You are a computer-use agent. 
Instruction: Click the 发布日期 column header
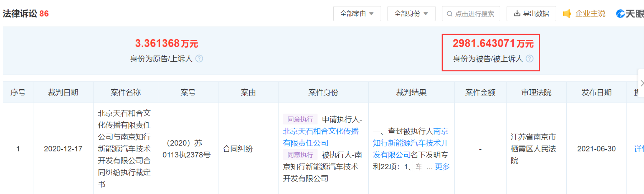(596, 92)
